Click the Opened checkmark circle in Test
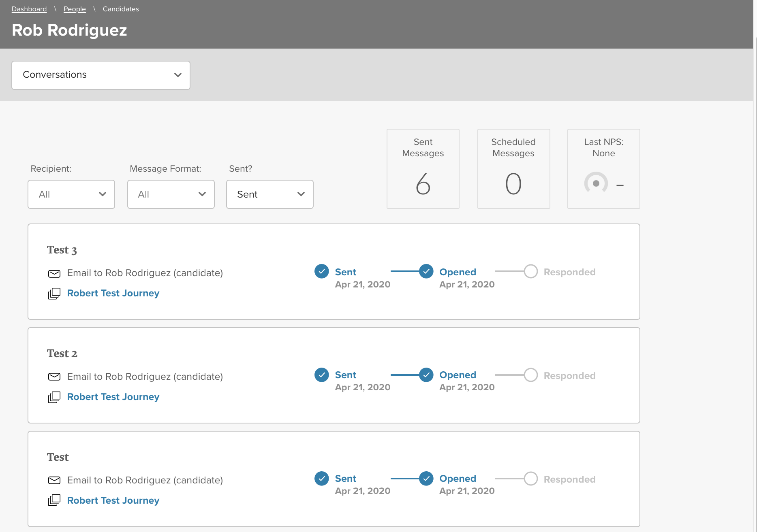757x532 pixels. pos(426,479)
